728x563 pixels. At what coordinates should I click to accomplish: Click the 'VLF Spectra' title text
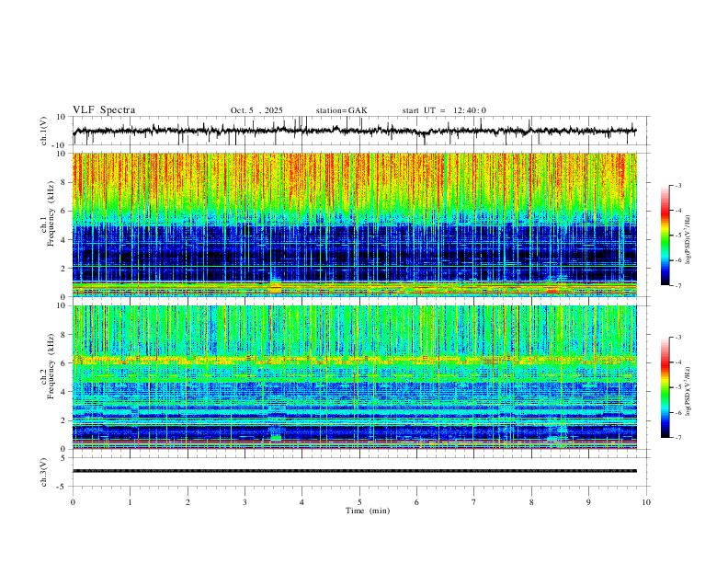(x=104, y=110)
